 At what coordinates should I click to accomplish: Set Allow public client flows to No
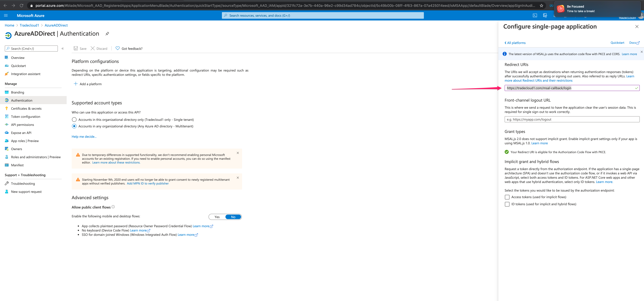pos(233,217)
